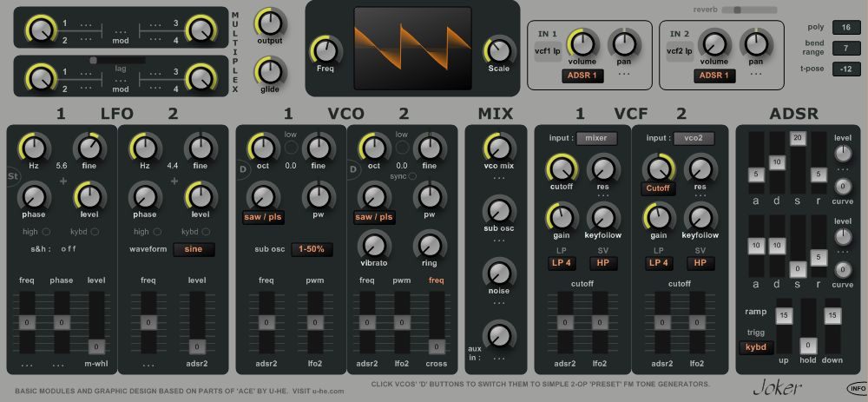Image resolution: width=868 pixels, height=402 pixels.
Task: Click VCO 2 'D' FM mode button
Action: click(x=353, y=169)
